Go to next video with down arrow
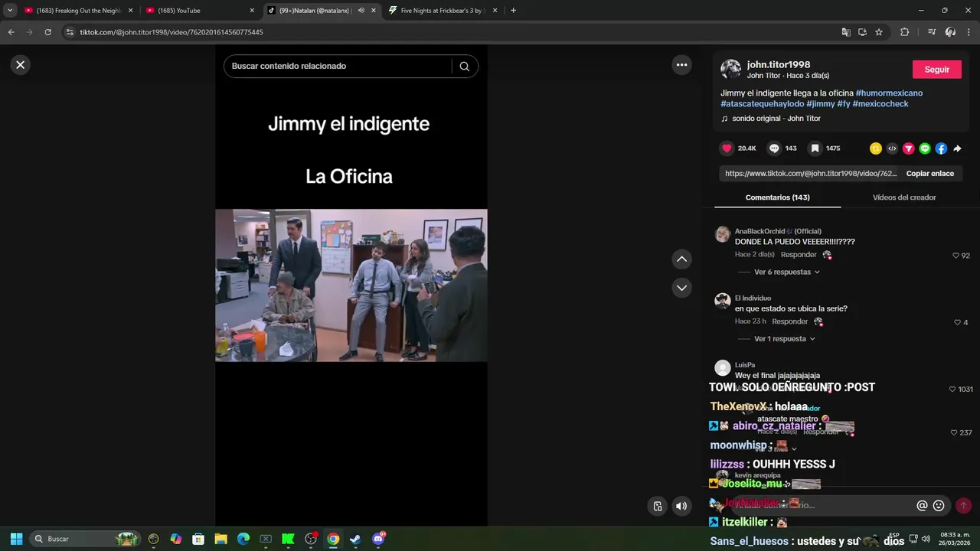Screen dimensions: 980x551 (681, 288)
